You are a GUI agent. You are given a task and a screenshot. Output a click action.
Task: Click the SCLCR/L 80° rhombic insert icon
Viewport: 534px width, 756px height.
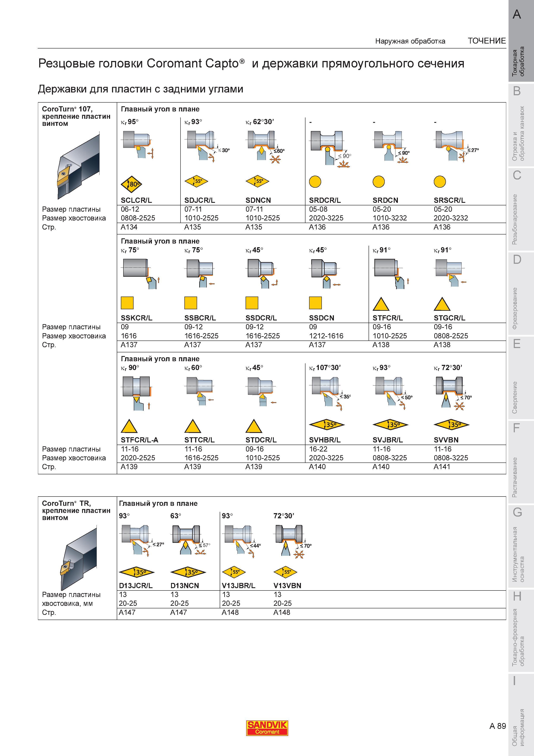[132, 184]
